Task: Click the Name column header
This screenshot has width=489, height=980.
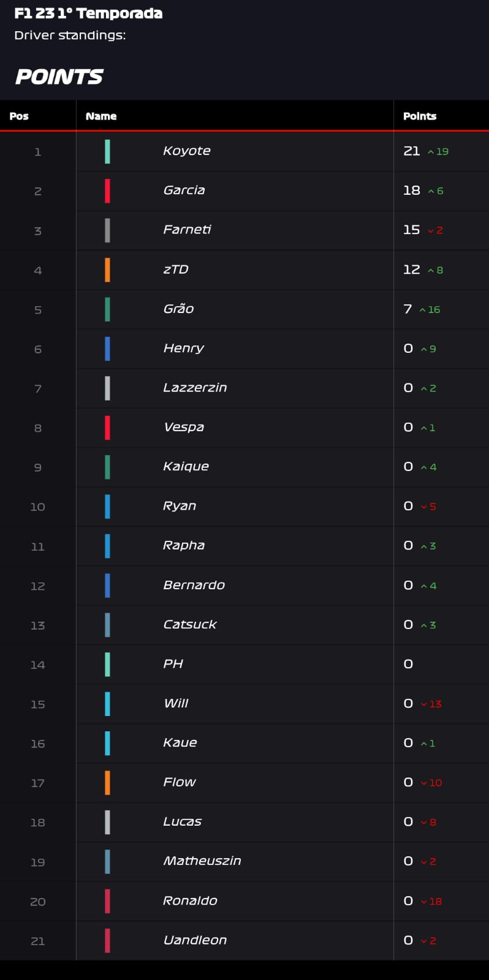Action: (101, 116)
